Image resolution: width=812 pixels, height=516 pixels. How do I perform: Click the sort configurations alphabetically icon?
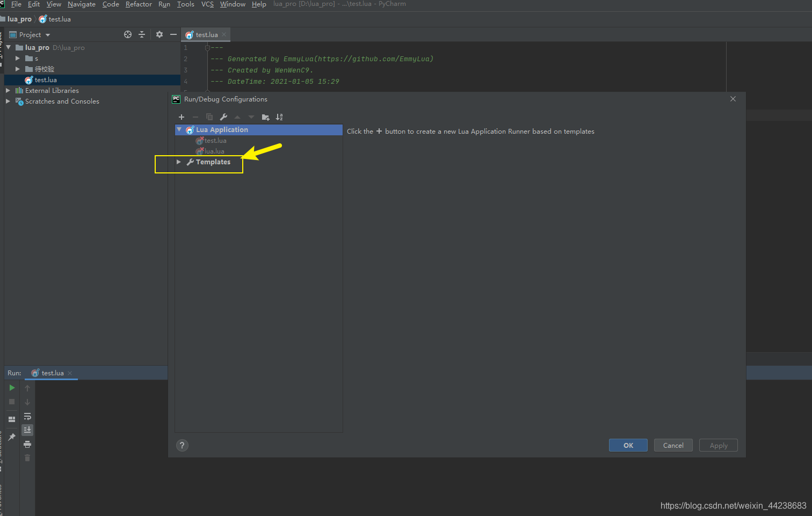[x=279, y=117]
